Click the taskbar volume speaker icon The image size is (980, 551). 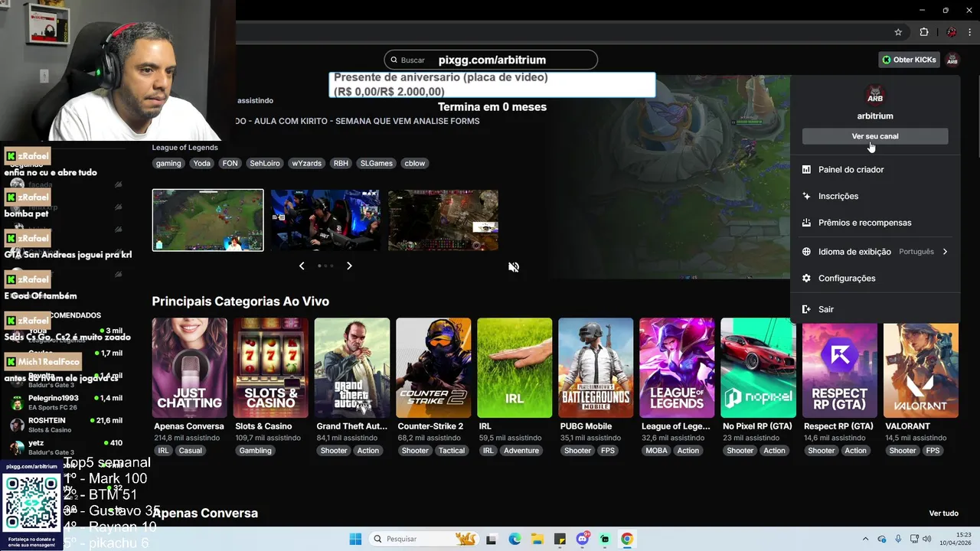928,539
